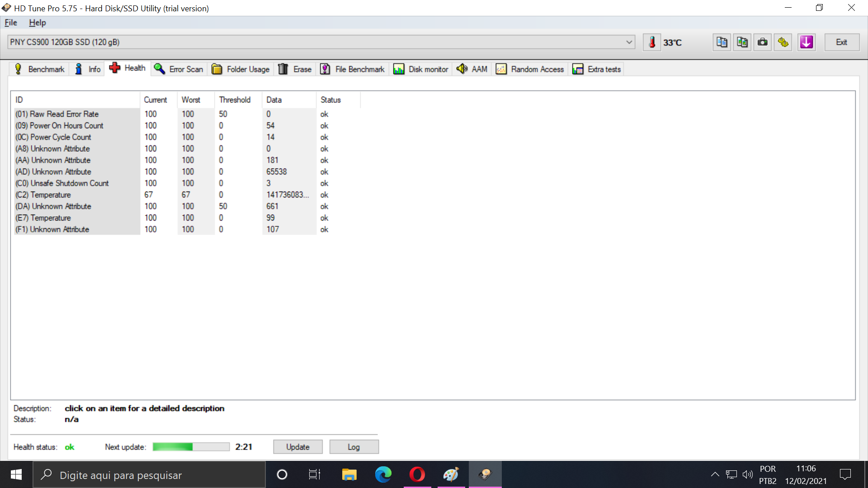
Task: Click the camera save screenshot icon
Action: click(x=763, y=42)
